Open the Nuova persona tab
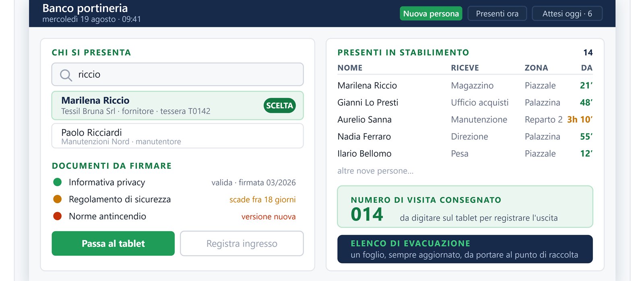644x281 pixels. click(x=431, y=14)
